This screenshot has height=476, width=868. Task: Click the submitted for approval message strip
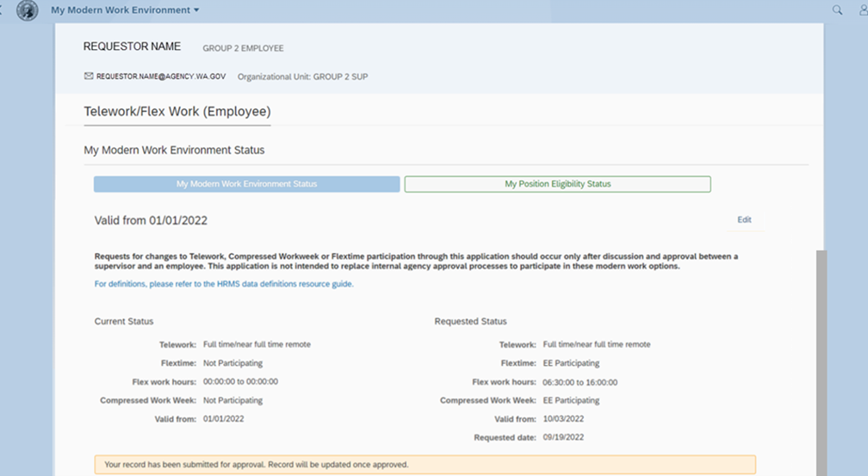point(425,465)
